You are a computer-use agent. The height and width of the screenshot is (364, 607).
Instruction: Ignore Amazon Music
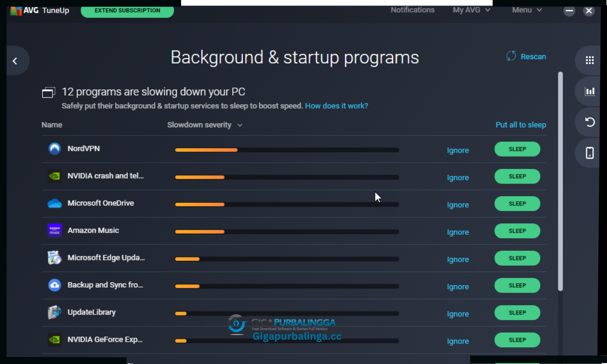[458, 232]
